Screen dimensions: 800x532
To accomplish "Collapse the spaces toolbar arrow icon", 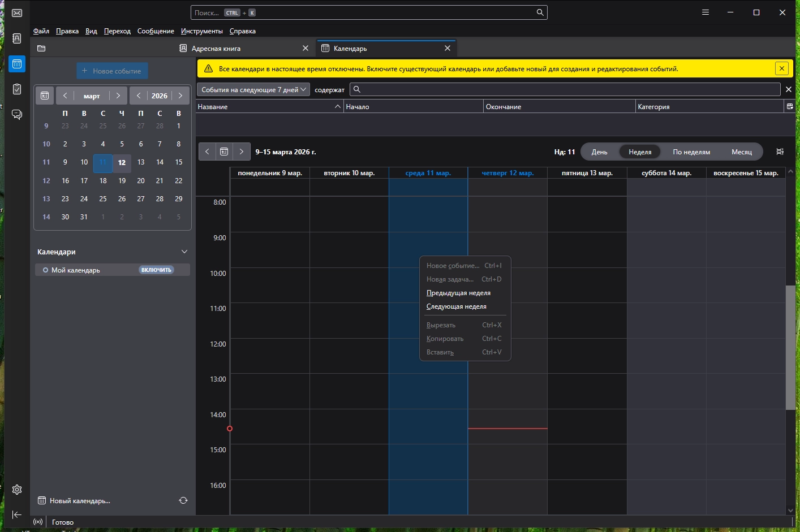I will (x=17, y=514).
